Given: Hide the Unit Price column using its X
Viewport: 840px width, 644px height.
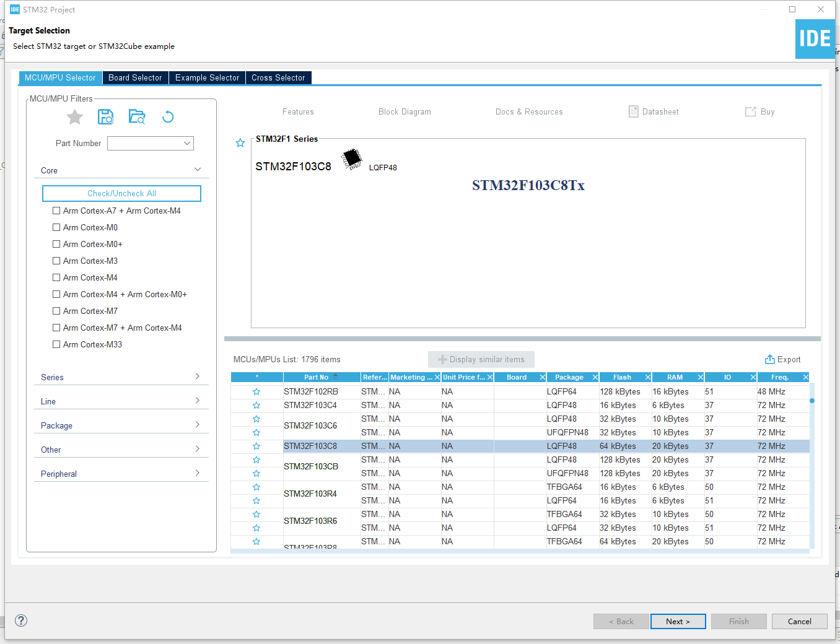Looking at the screenshot, I should (x=489, y=377).
